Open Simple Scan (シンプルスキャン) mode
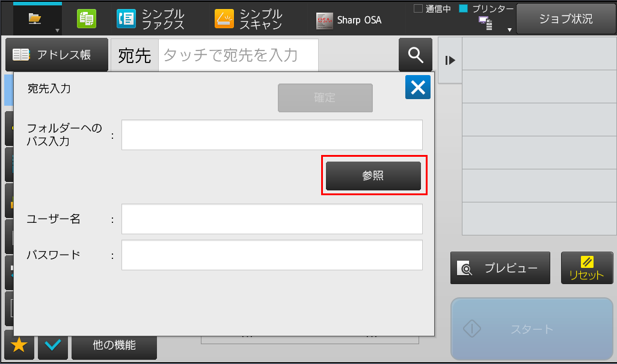 pyautogui.click(x=248, y=19)
